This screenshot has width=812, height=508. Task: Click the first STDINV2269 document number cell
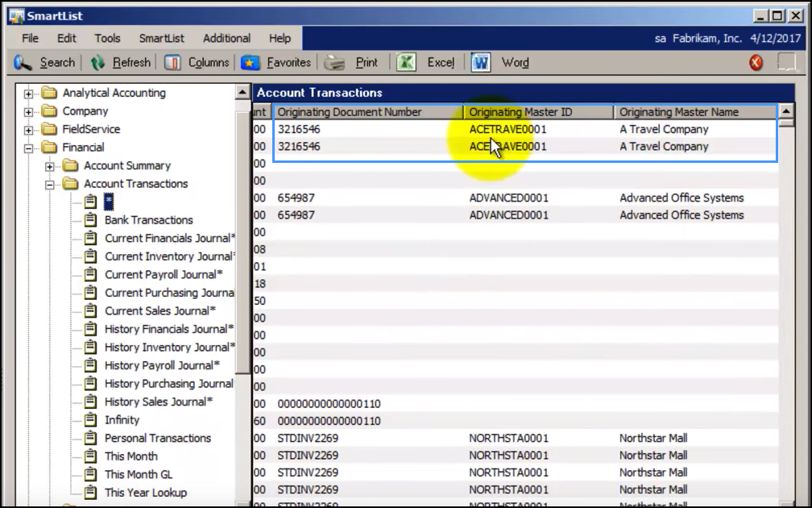(308, 438)
